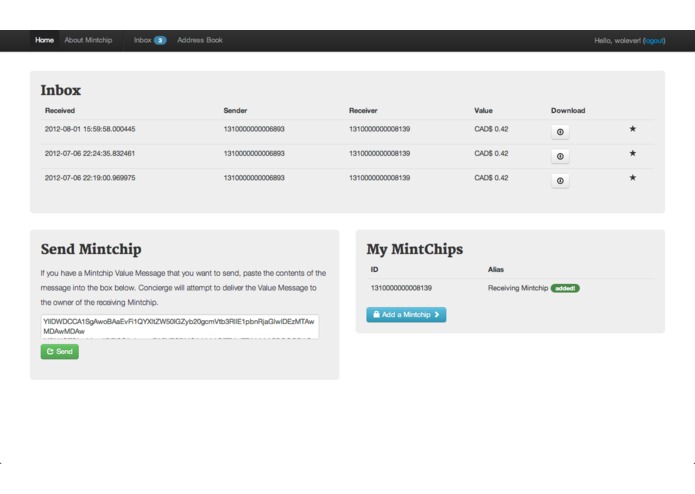695x494 pixels.
Task: Focus the Value Message text box
Action: pos(180,327)
